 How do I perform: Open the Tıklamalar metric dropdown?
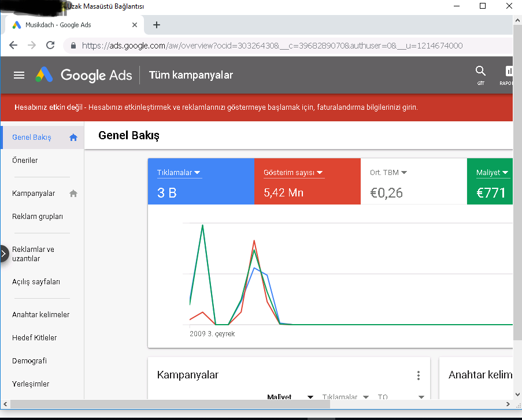pyautogui.click(x=179, y=173)
